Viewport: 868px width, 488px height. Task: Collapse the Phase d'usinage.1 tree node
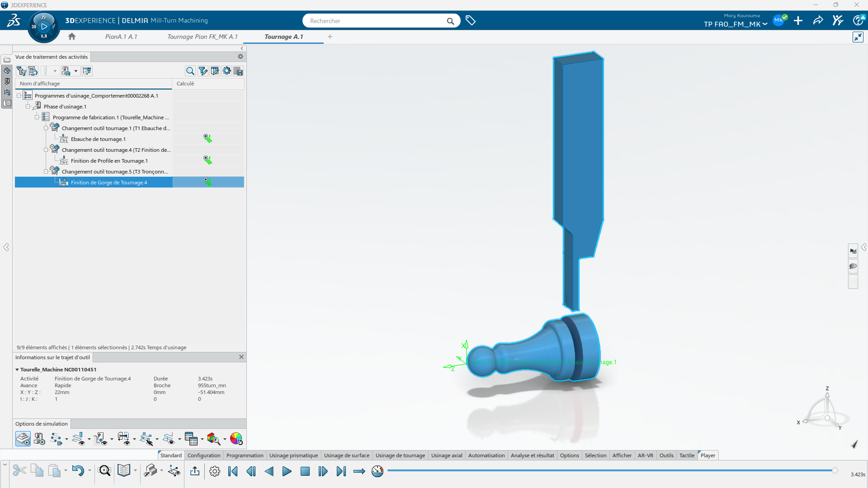28,107
